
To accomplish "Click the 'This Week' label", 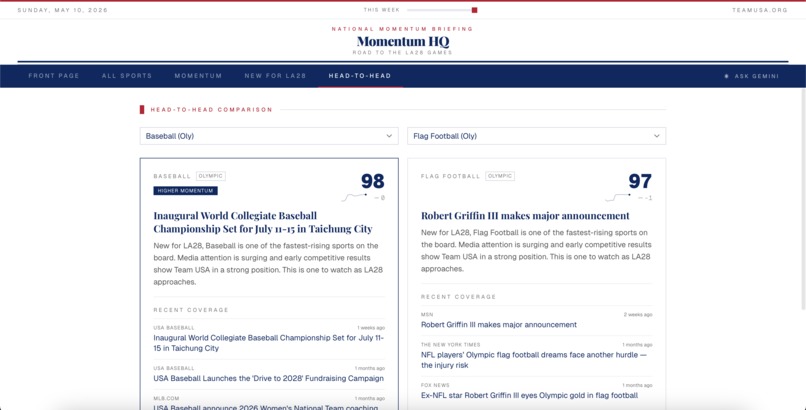I will (x=381, y=10).
